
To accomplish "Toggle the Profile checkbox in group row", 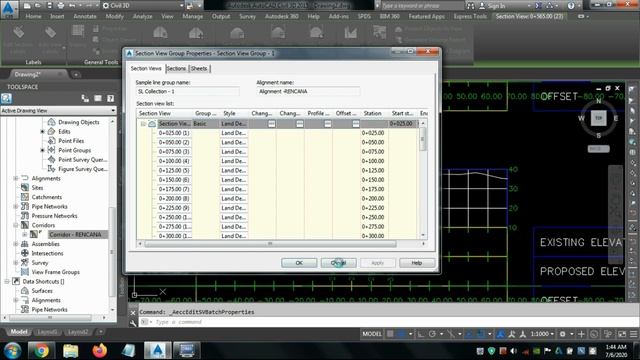I will click(x=328, y=124).
